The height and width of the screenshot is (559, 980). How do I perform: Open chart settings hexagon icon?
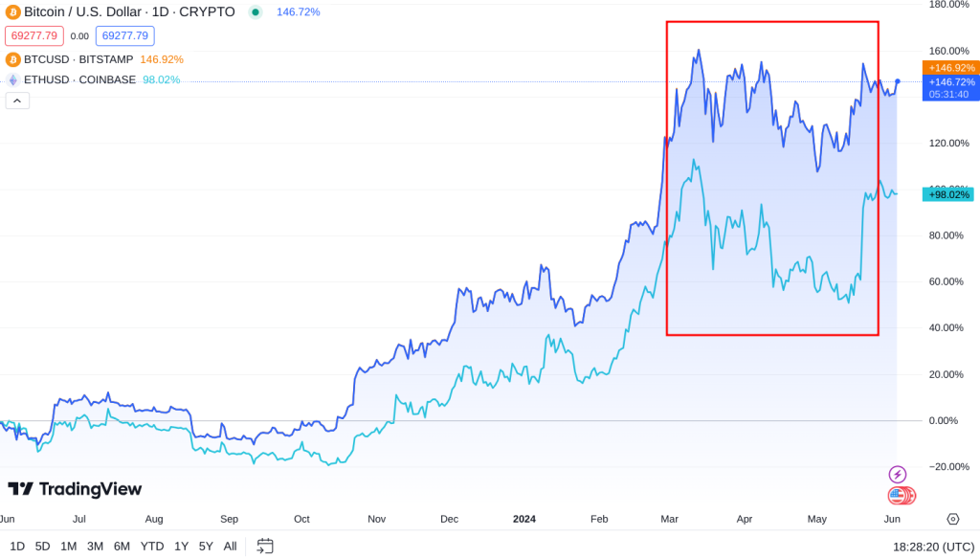[952, 519]
